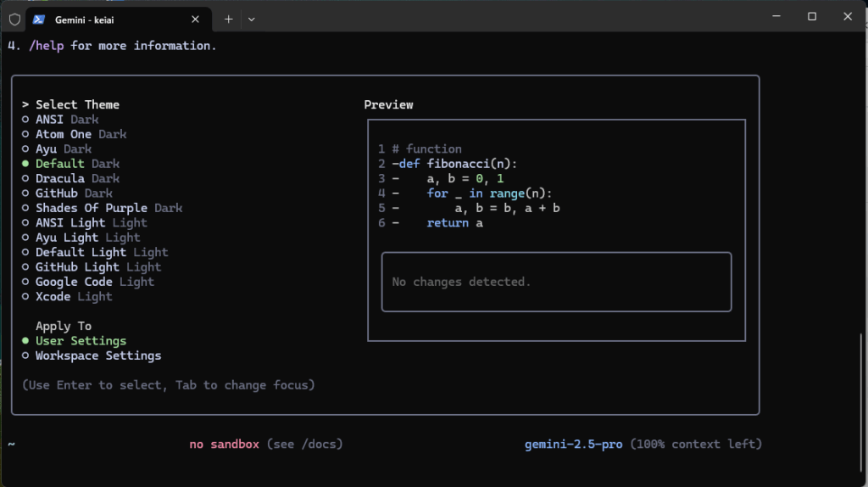Click the a, b = b, a + b line
The image size is (868, 487).
click(x=507, y=209)
